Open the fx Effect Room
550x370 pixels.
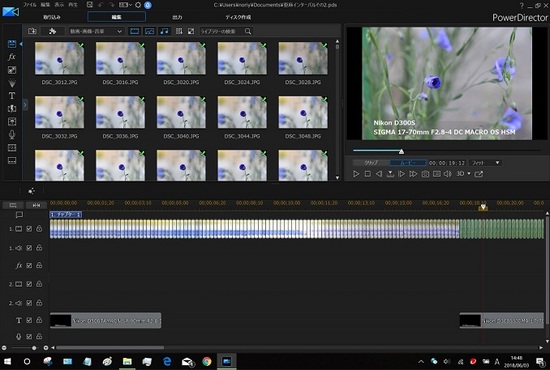pos(12,57)
